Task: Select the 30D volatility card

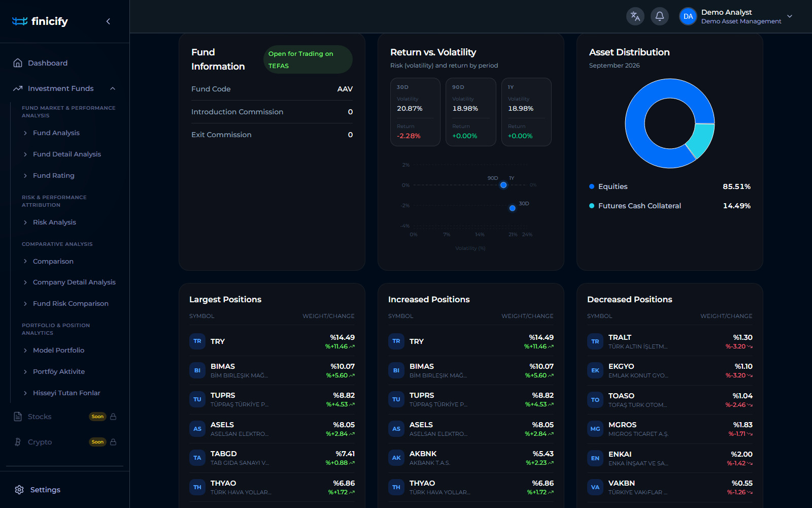Action: (415, 112)
